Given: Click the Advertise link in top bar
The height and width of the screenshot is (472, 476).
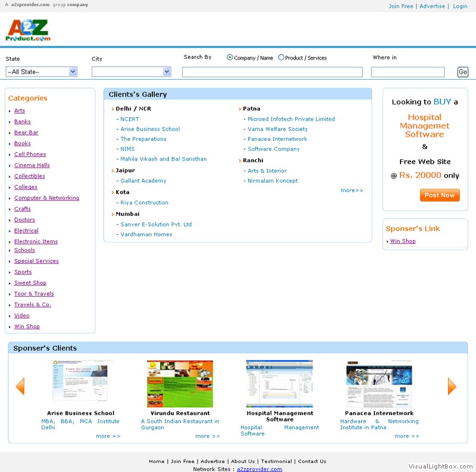Looking at the screenshot, I should click(x=432, y=6).
